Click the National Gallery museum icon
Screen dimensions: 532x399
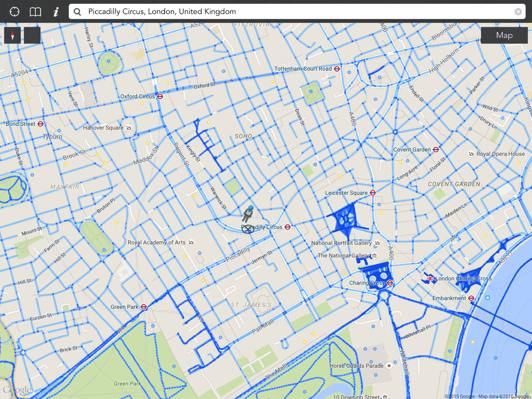point(374,255)
